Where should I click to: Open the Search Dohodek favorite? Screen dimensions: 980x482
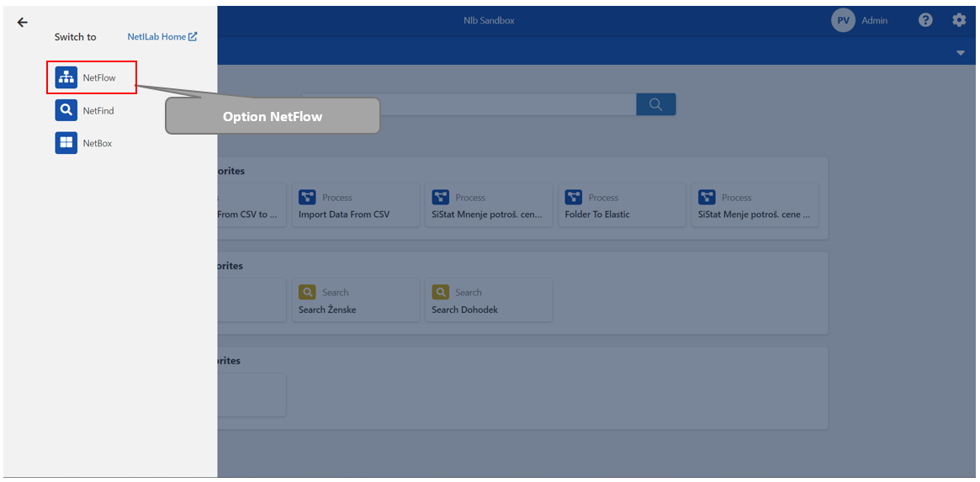click(x=488, y=300)
